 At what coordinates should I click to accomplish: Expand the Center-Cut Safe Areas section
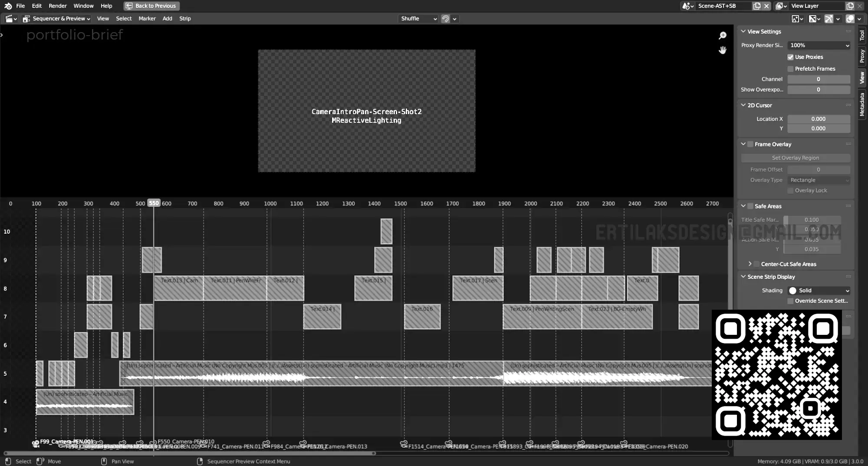750,264
